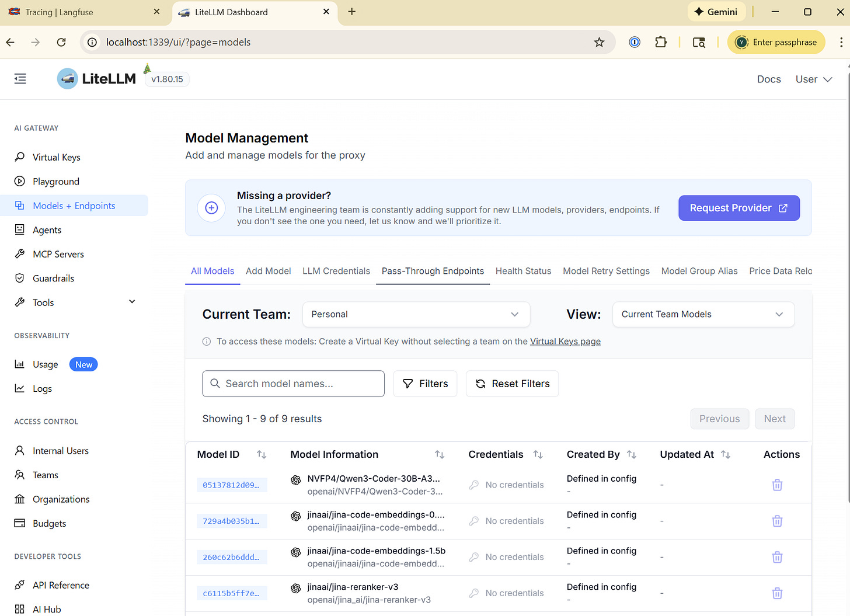Switch to the LLM Credentials tab
Image resolution: width=850 pixels, height=616 pixels.
pos(336,271)
